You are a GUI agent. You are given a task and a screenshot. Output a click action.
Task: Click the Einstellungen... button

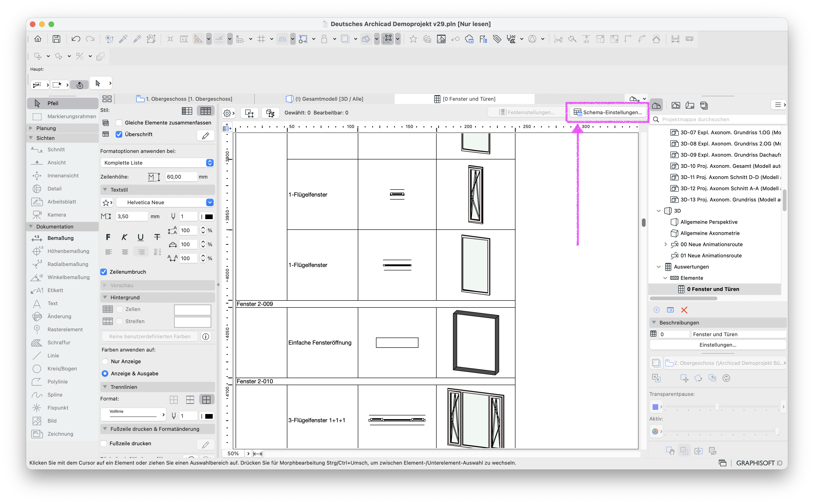(x=718, y=345)
